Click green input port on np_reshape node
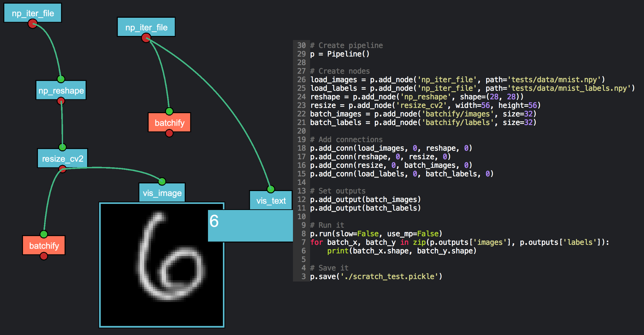644x335 pixels. (x=61, y=79)
